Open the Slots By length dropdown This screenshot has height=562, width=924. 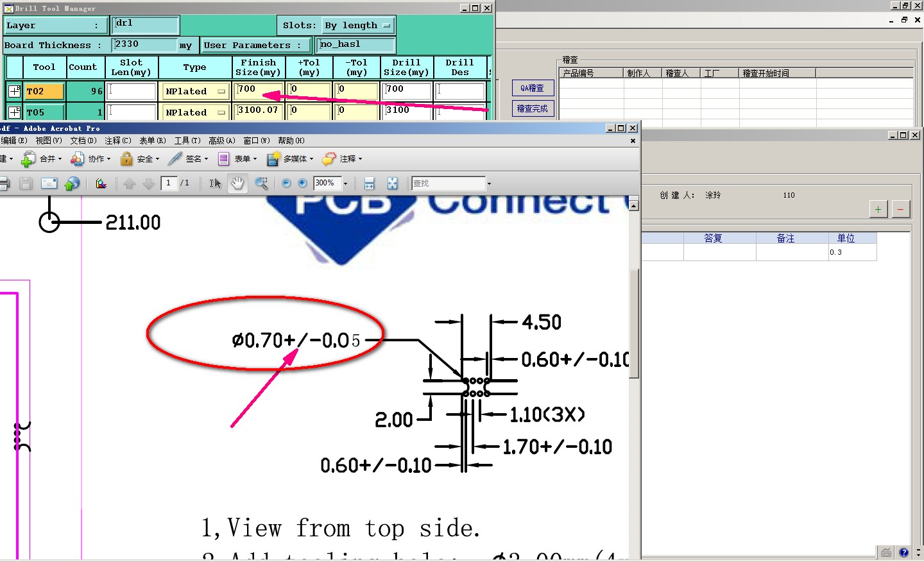358,26
